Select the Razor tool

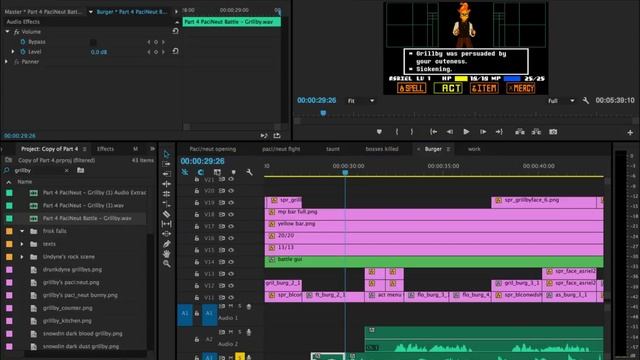pos(167,214)
